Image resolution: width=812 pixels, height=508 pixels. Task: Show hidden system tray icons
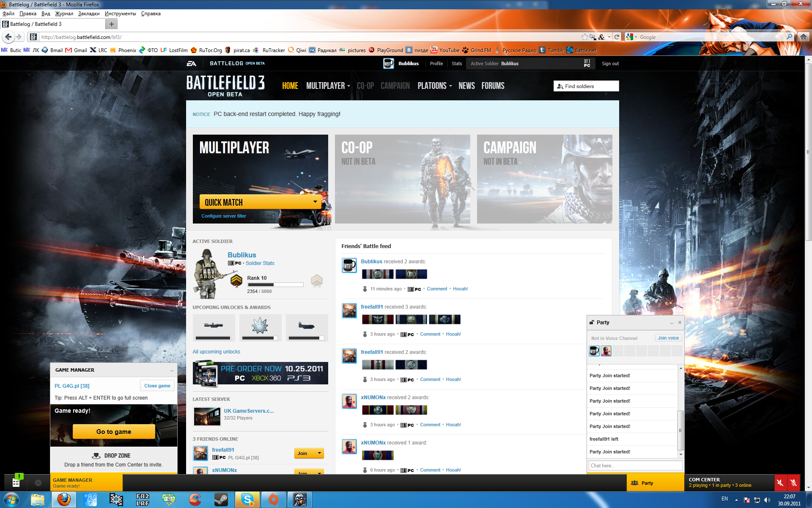[x=736, y=500]
